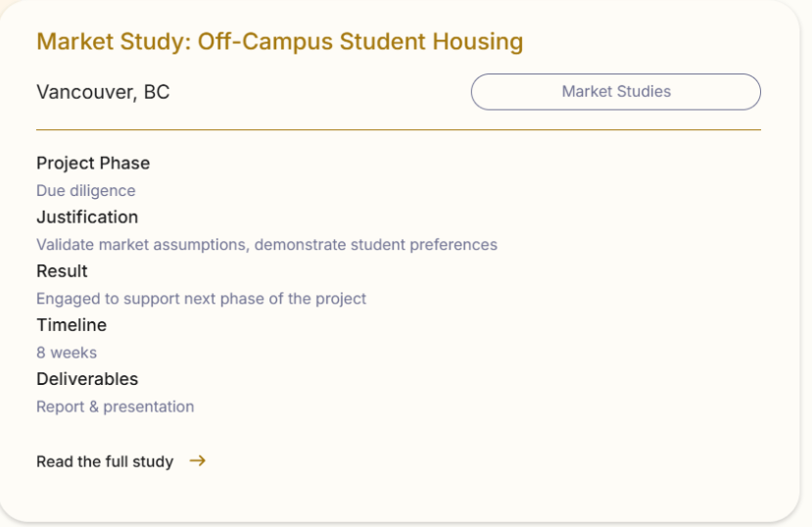
Task: Click the Timeline heading
Action: 72,325
